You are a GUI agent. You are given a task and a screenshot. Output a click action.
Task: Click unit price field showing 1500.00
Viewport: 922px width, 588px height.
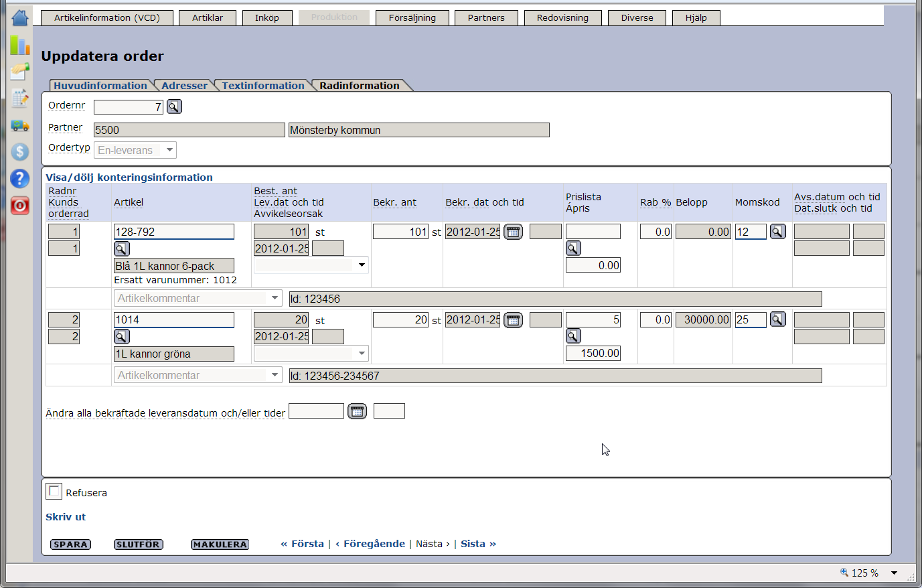[593, 353]
